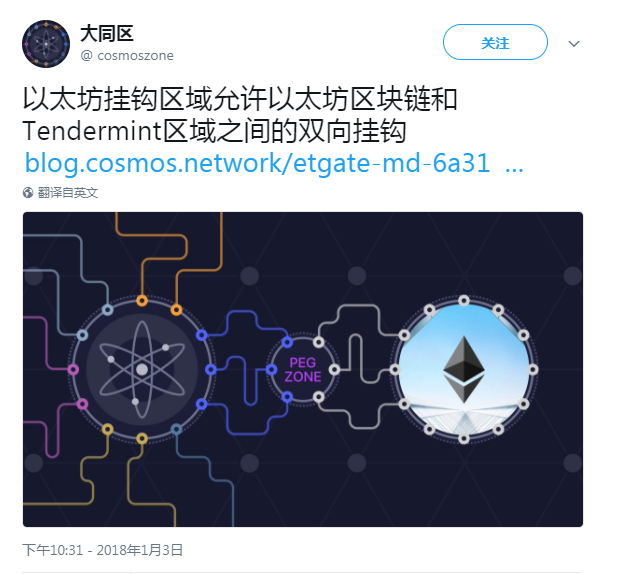The image size is (619, 574).
Task: Click the white node on Ethereum ring top
Action: (464, 301)
